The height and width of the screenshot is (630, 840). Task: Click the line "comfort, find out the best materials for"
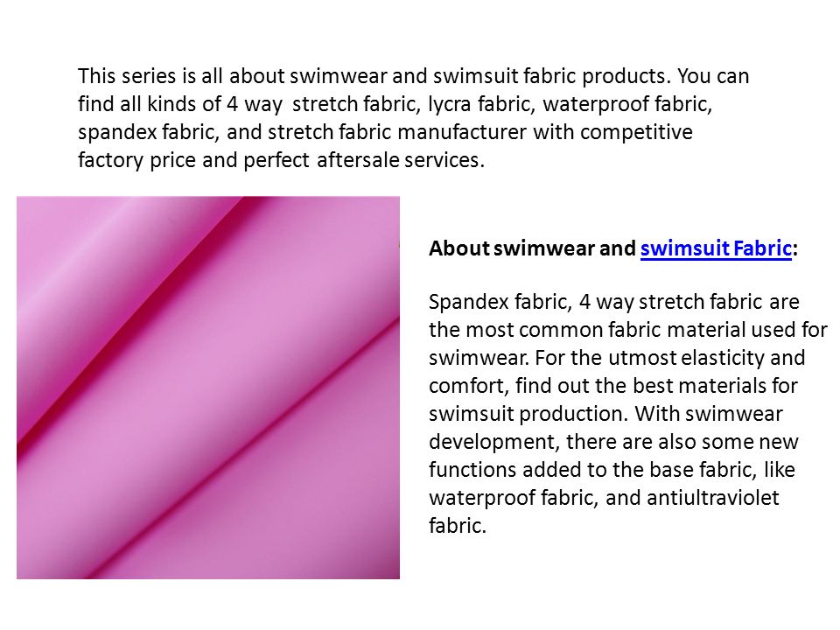[613, 386]
